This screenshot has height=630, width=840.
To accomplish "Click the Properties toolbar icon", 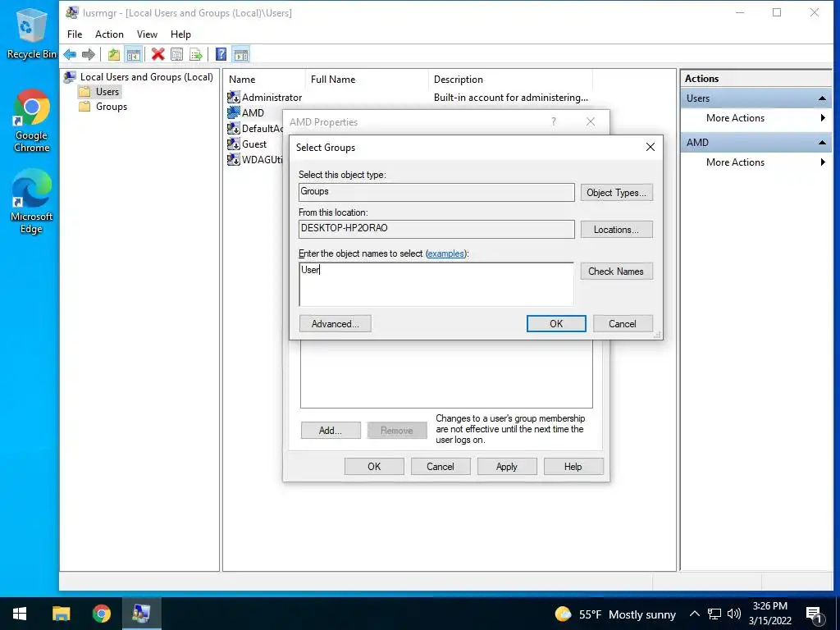I will coord(177,54).
